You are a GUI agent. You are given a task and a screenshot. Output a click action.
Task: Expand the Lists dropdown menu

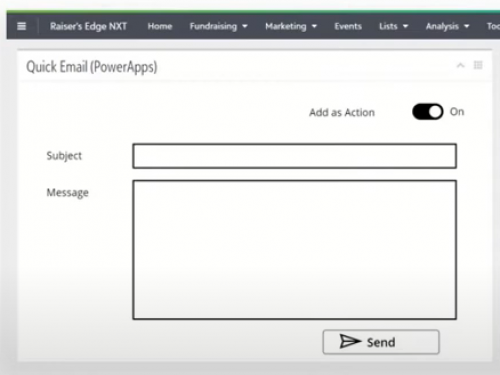point(393,26)
